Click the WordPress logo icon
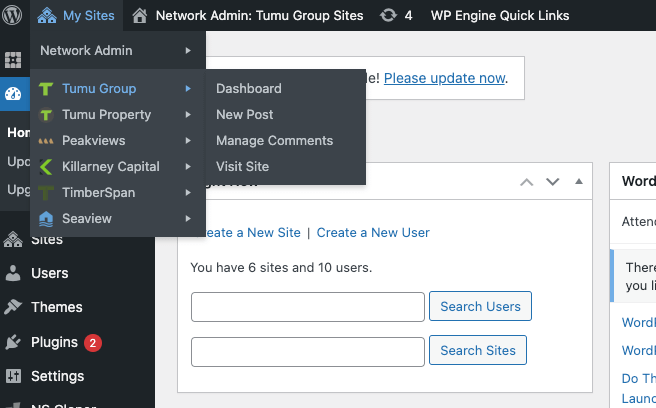The image size is (656, 408). coord(14,15)
